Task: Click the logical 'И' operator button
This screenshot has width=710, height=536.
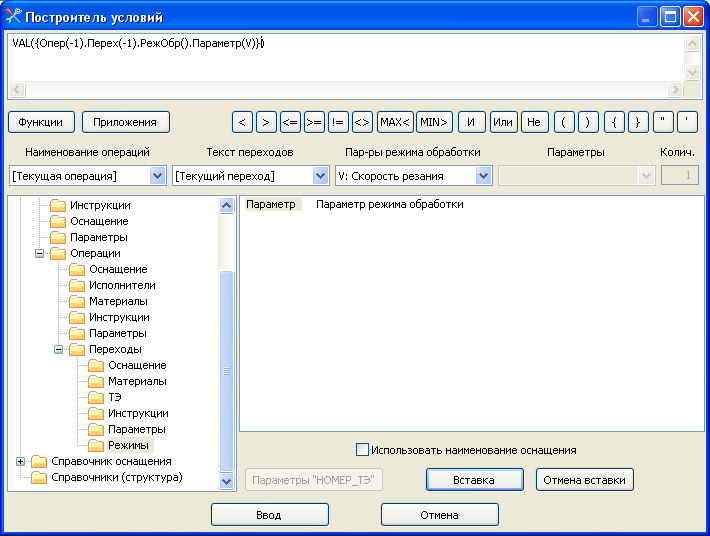Action: pyautogui.click(x=472, y=122)
